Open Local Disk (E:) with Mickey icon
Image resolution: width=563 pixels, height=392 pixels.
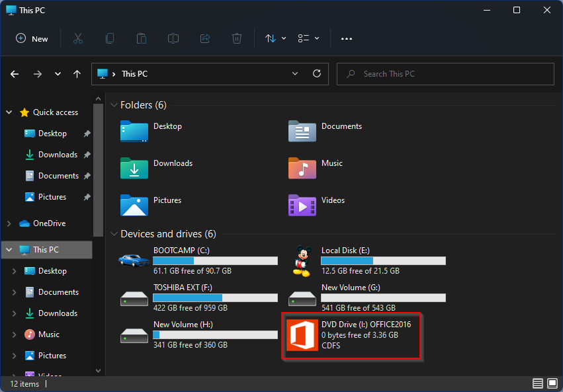301,261
